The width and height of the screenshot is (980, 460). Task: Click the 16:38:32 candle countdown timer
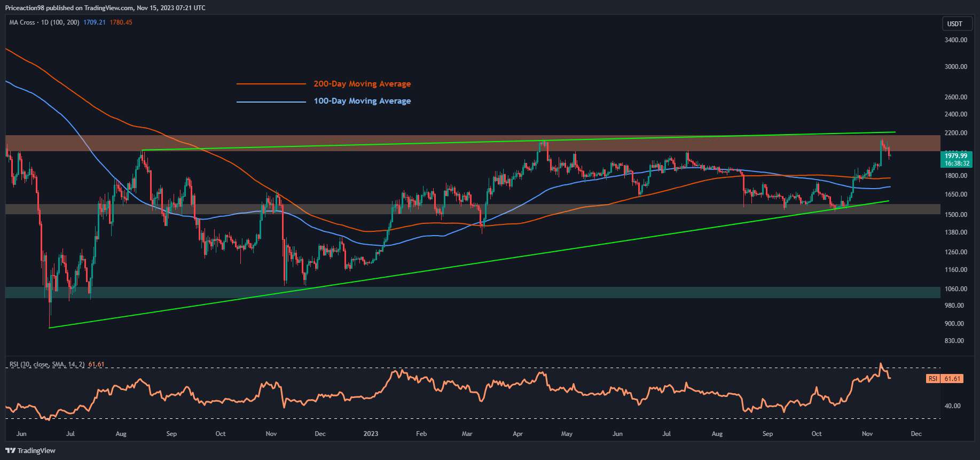[957, 163]
